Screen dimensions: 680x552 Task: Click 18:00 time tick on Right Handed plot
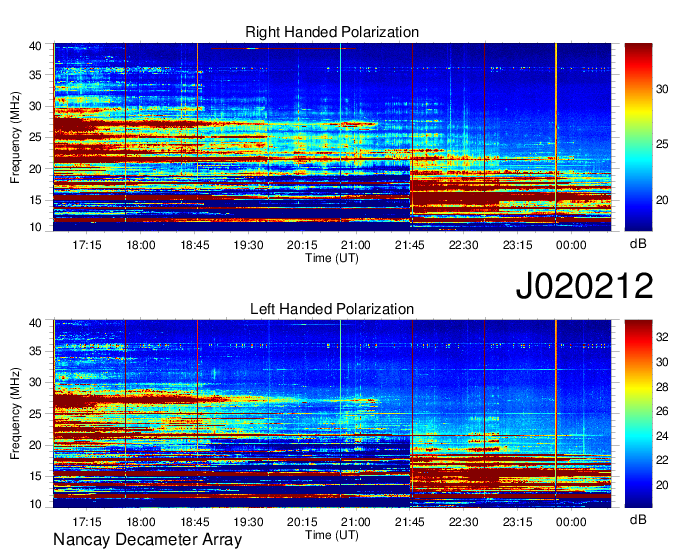coord(141,245)
